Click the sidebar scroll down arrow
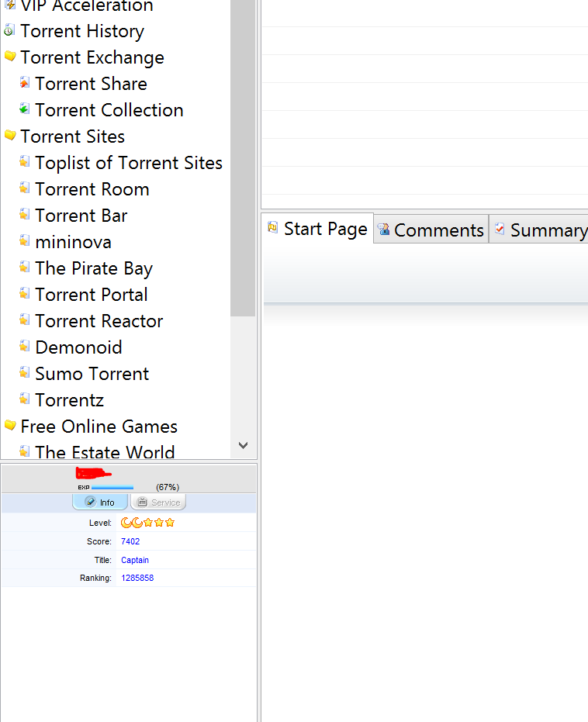This screenshot has height=722, width=588. click(x=243, y=445)
